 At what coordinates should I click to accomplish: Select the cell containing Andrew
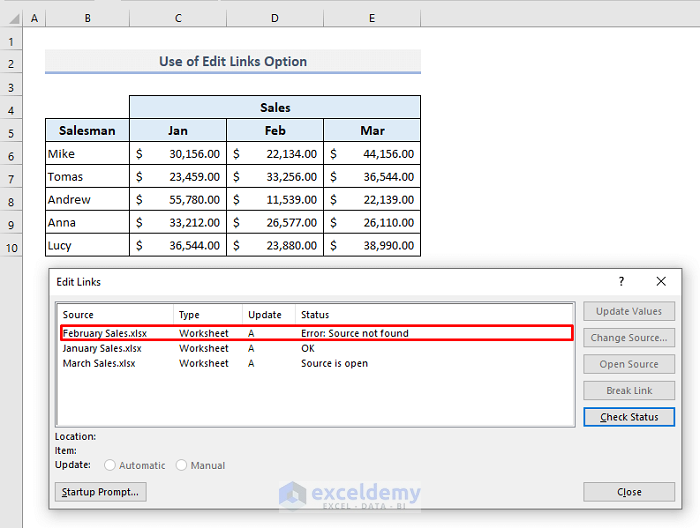[x=88, y=200]
